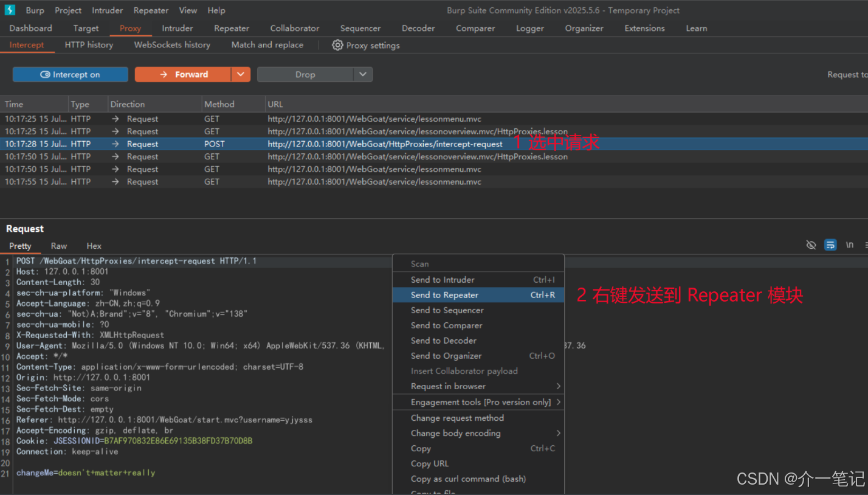Switch to the Collaborator tab

point(295,28)
